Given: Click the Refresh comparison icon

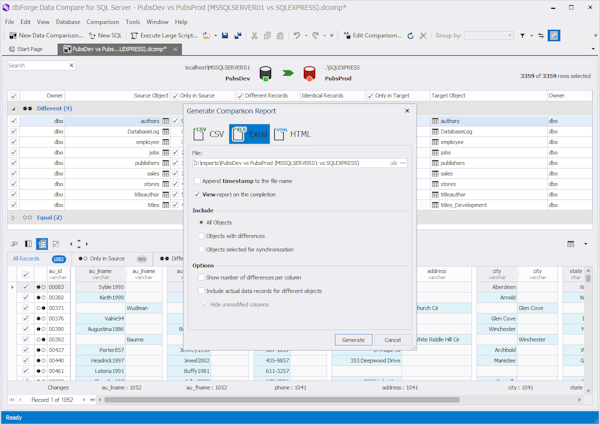Looking at the screenshot, I should tap(411, 36).
